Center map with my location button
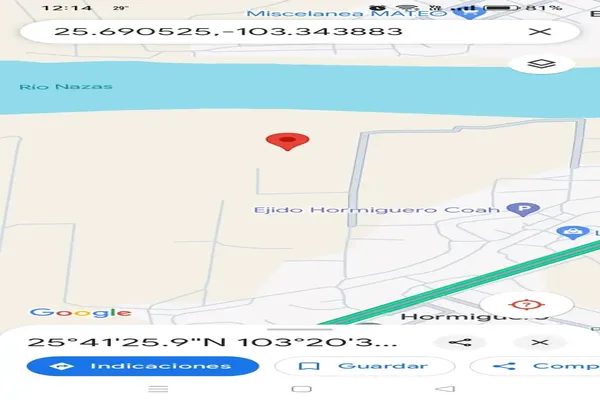Screen dimensions: 600x400 tap(527, 305)
